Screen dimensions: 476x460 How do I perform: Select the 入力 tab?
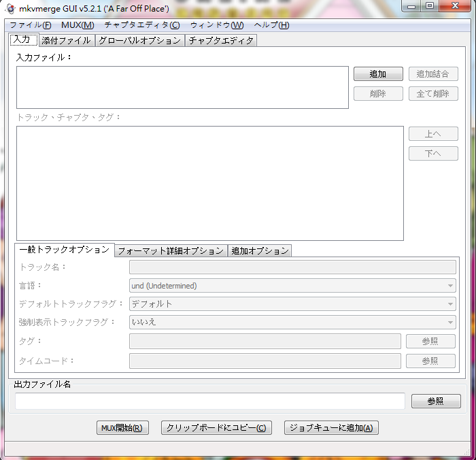click(x=24, y=39)
